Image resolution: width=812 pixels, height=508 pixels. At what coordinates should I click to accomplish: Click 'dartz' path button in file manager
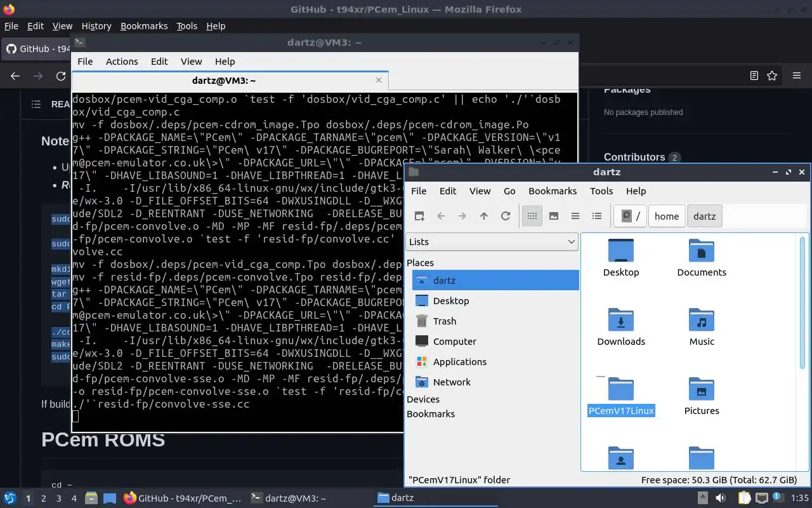coord(705,216)
